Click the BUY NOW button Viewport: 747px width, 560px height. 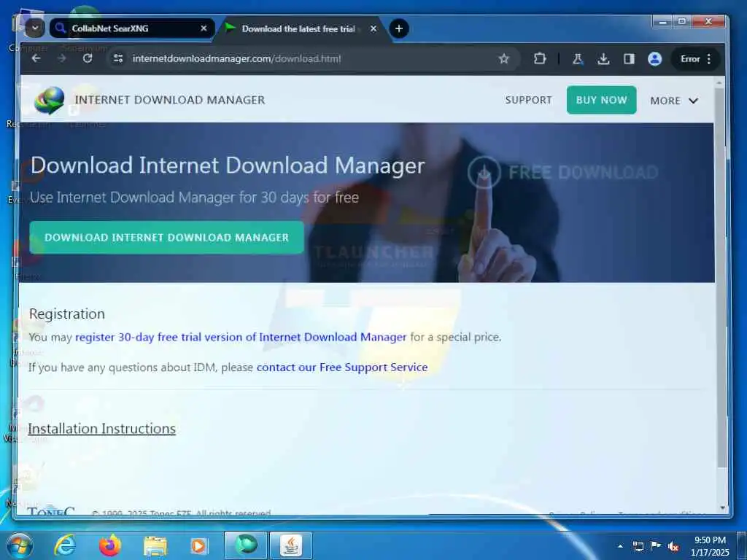pyautogui.click(x=601, y=100)
